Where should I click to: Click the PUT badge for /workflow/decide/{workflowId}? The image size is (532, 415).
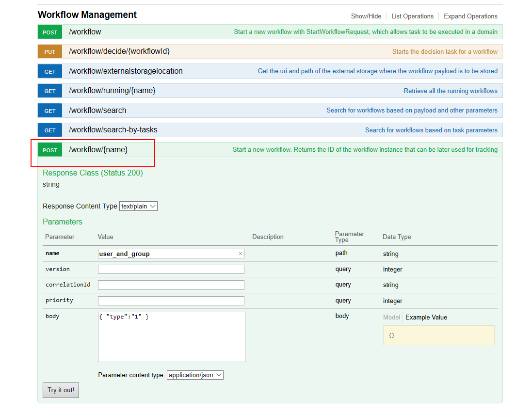pos(50,52)
